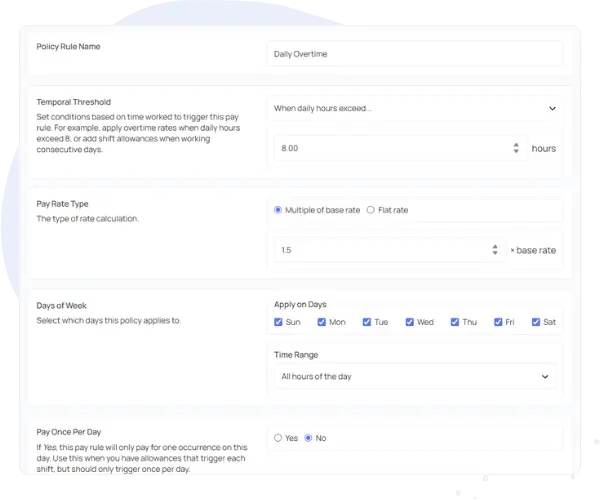Image resolution: width=600 pixels, height=500 pixels.
Task: Click the 1.5 base rate multiplier field
Action: coord(390,250)
